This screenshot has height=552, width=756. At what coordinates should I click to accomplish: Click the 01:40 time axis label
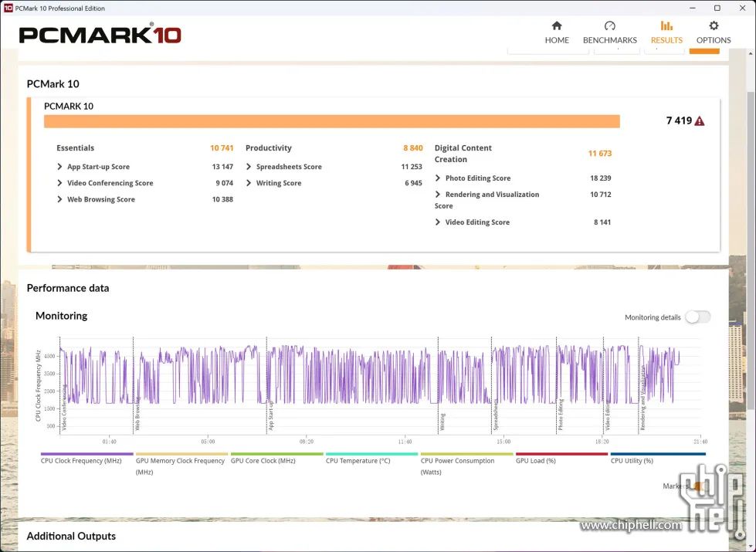(110, 442)
